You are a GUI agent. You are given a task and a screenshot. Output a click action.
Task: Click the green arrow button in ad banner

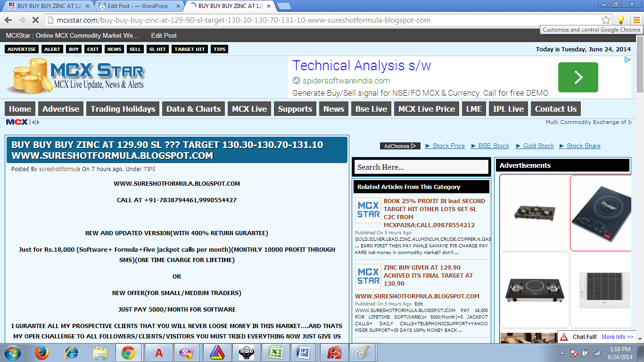[578, 77]
